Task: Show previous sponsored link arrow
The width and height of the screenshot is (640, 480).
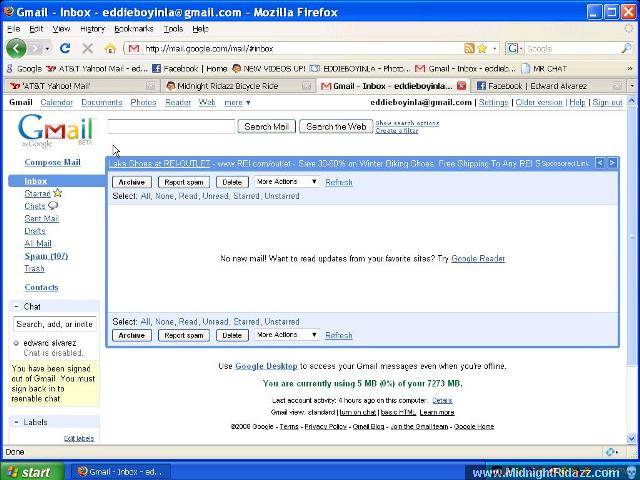Action: point(600,163)
